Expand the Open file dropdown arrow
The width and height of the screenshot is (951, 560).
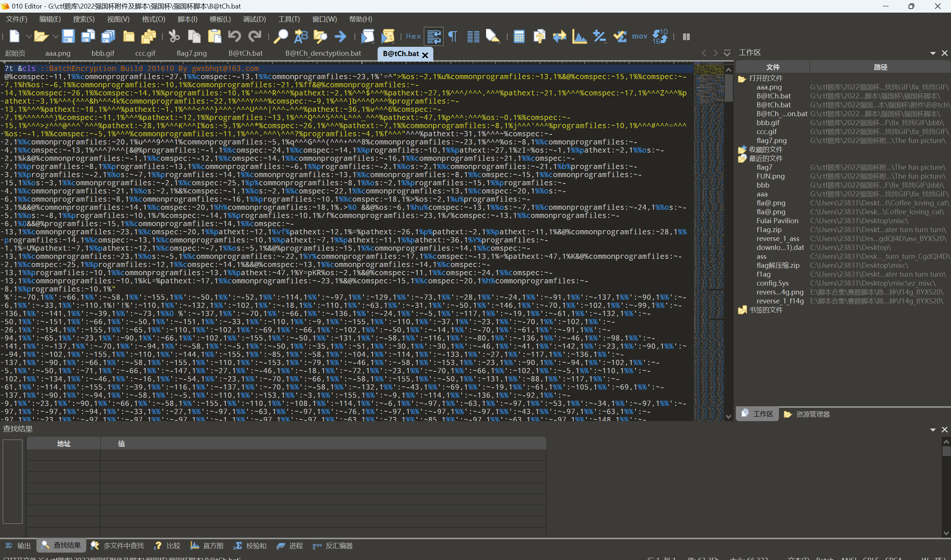55,37
